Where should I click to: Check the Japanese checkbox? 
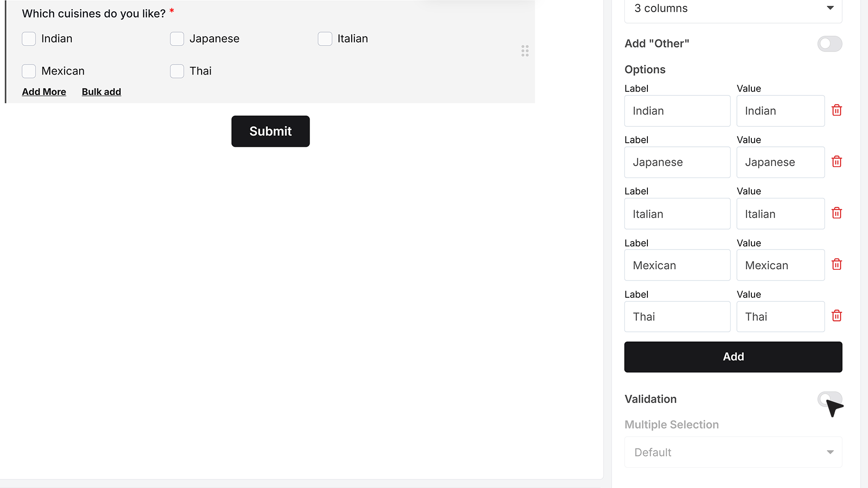point(177,39)
